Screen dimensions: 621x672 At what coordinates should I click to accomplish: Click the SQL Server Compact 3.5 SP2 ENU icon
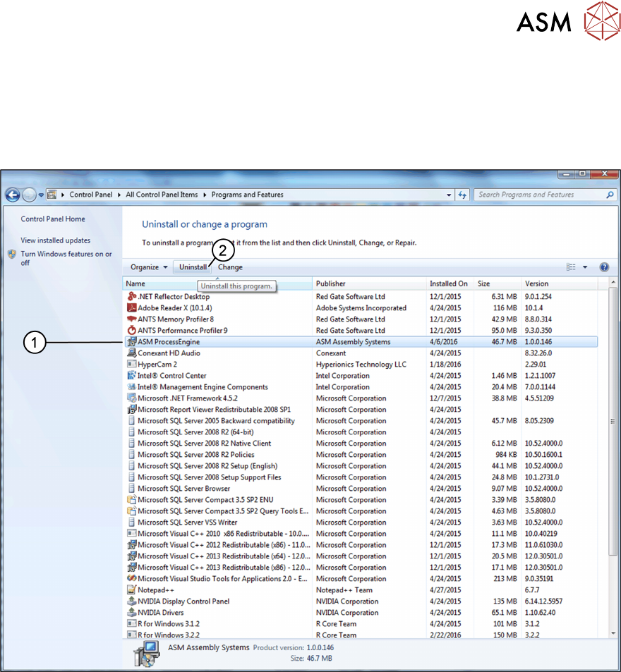point(132,500)
